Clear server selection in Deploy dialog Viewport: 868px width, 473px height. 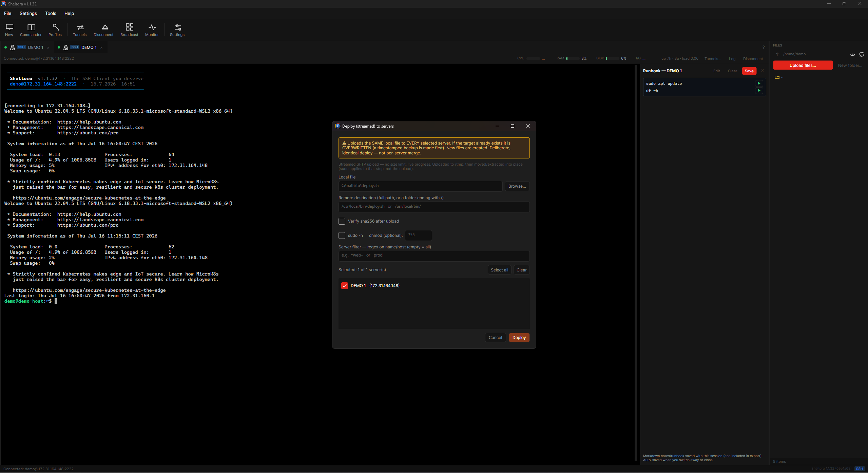click(x=521, y=270)
